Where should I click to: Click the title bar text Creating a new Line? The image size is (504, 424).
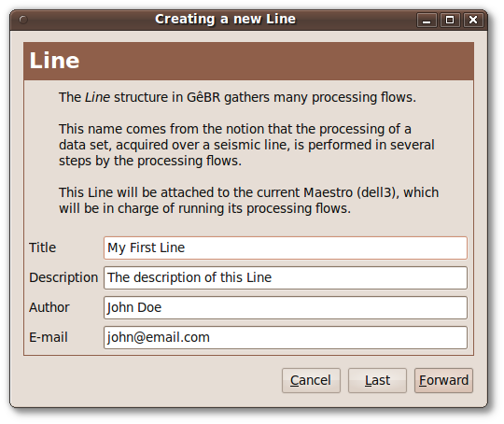pyautogui.click(x=225, y=20)
